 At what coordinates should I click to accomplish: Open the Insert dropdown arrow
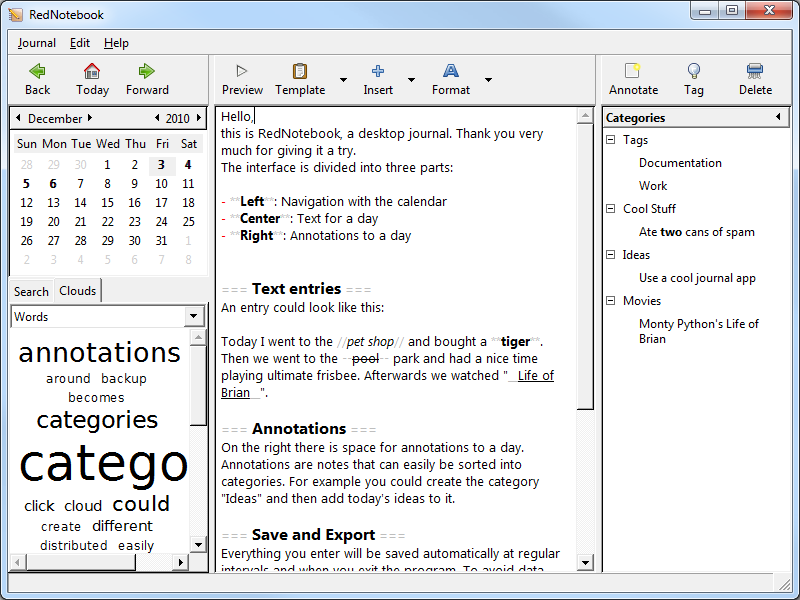click(x=411, y=80)
